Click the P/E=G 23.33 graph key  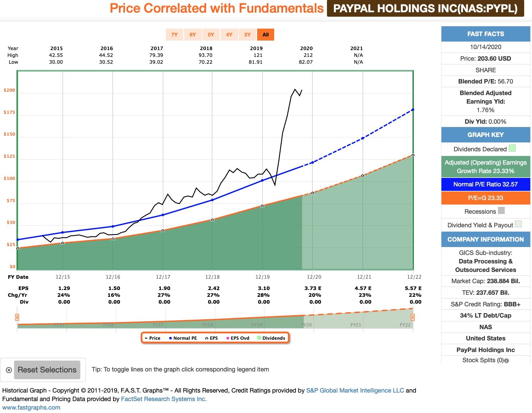[486, 198]
